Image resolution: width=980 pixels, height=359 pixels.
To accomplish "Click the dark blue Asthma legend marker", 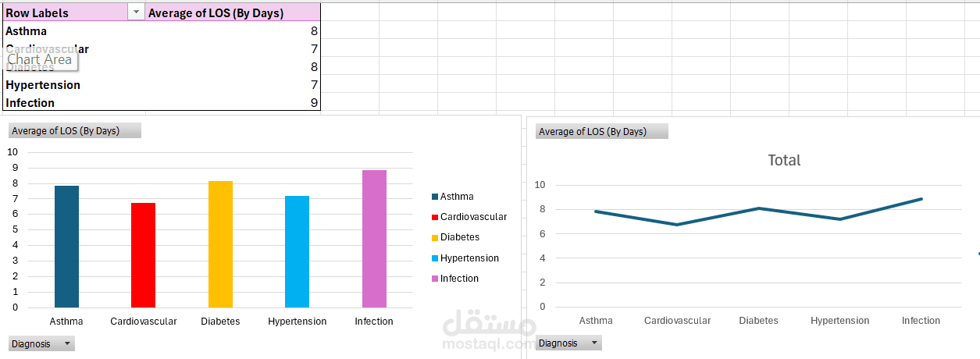I will coord(435,197).
